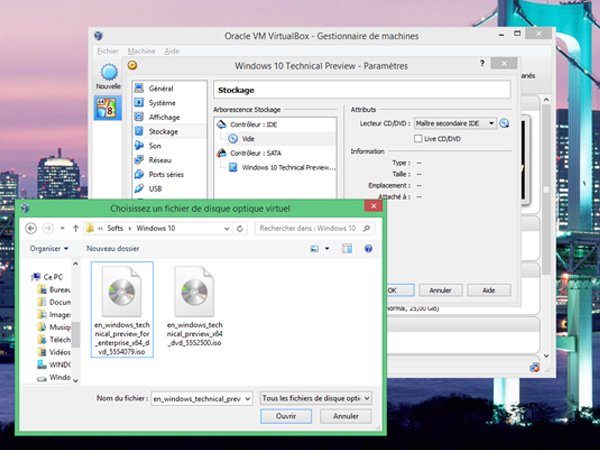Click Annuler in Paramètres dialog
The height and width of the screenshot is (450, 600).
click(x=440, y=290)
